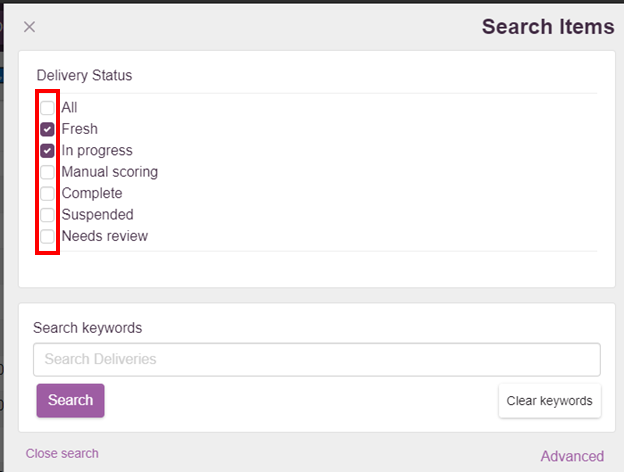Image resolution: width=624 pixels, height=472 pixels.
Task: Click the Delivery Status section heading
Action: click(x=84, y=75)
